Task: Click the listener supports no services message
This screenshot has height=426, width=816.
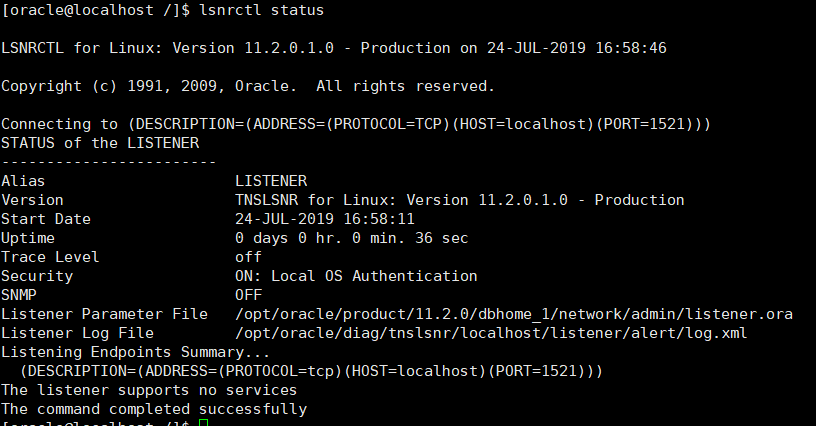Action: point(149,390)
